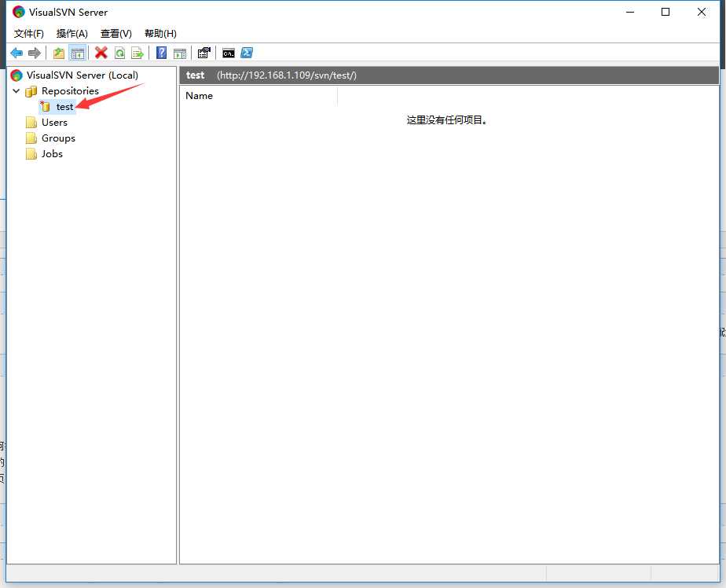726x588 pixels.
Task: Launch the Command Prompt icon
Action: 229,53
